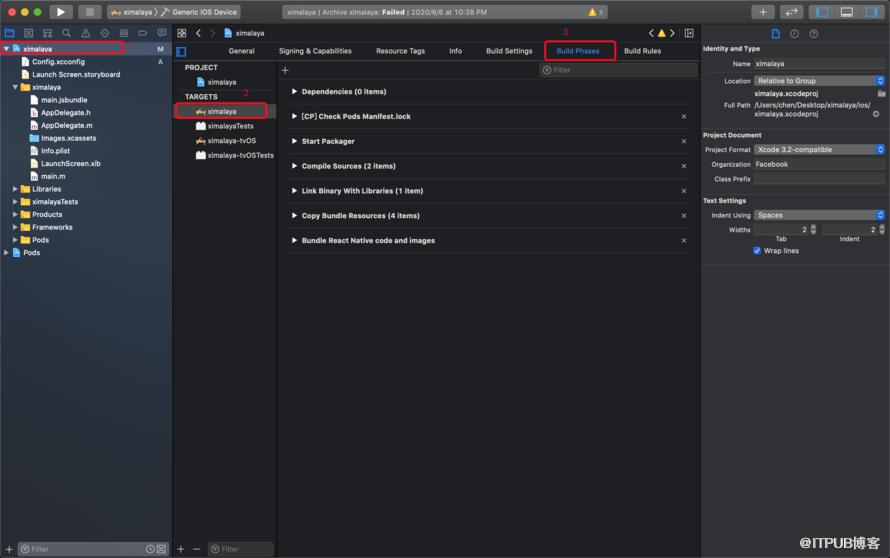Open the Issue navigator warning icon
The width and height of the screenshot is (890, 558).
(86, 33)
